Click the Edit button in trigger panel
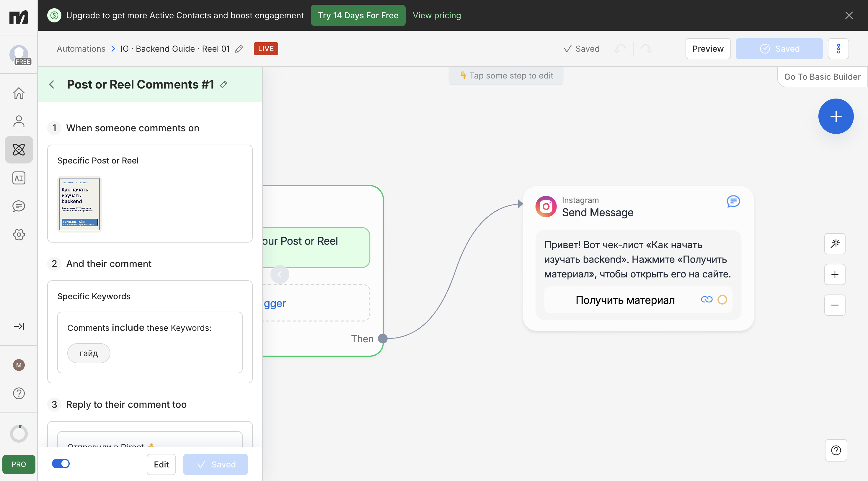This screenshot has width=868, height=481. (x=161, y=464)
